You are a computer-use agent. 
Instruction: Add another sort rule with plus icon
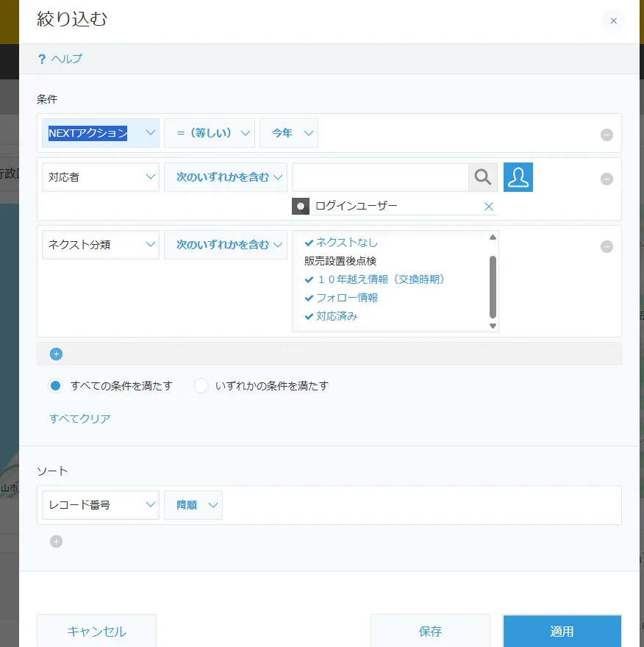click(x=57, y=542)
